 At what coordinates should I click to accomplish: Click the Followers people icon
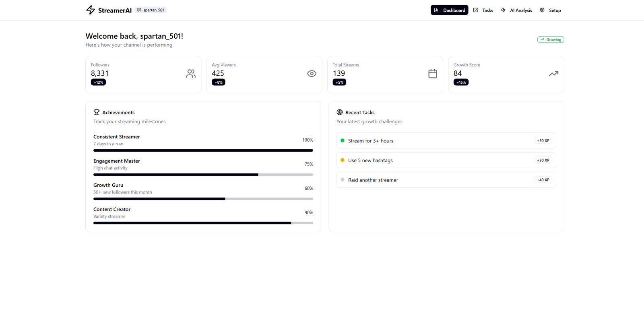point(191,74)
